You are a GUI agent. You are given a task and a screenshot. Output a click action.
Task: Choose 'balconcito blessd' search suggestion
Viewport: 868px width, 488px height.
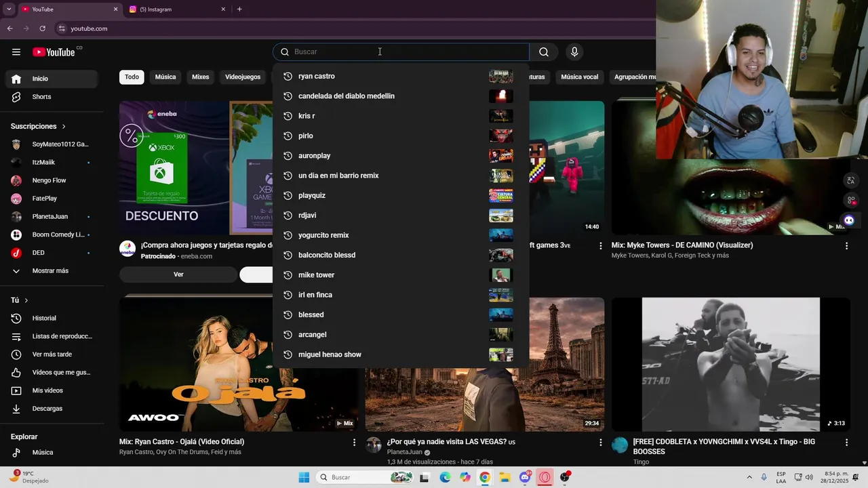(401, 255)
